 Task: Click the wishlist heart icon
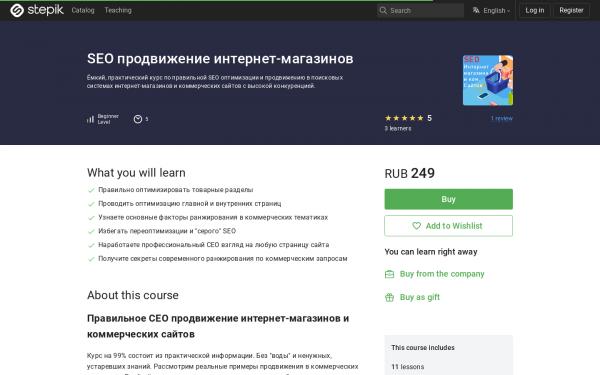click(x=416, y=226)
